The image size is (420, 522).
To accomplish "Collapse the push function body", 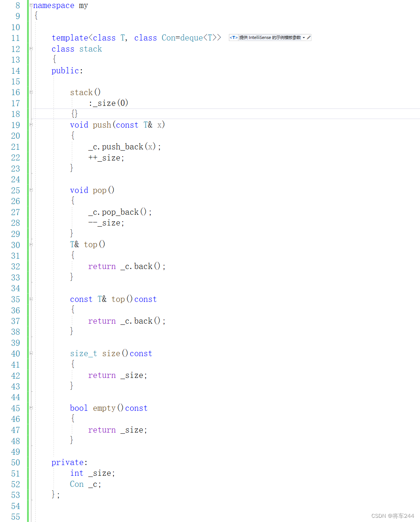I will pos(31,125).
